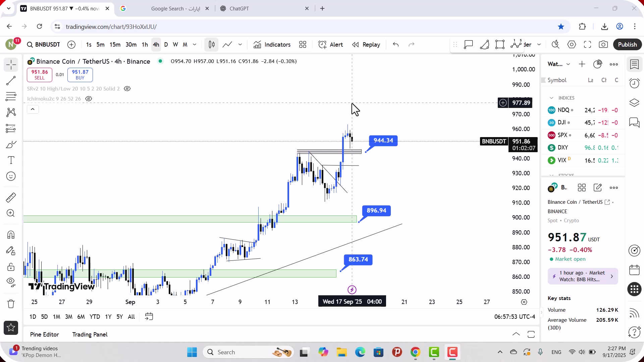This screenshot has height=362, width=644.
Task: Create an Alert
Action: 331,45
